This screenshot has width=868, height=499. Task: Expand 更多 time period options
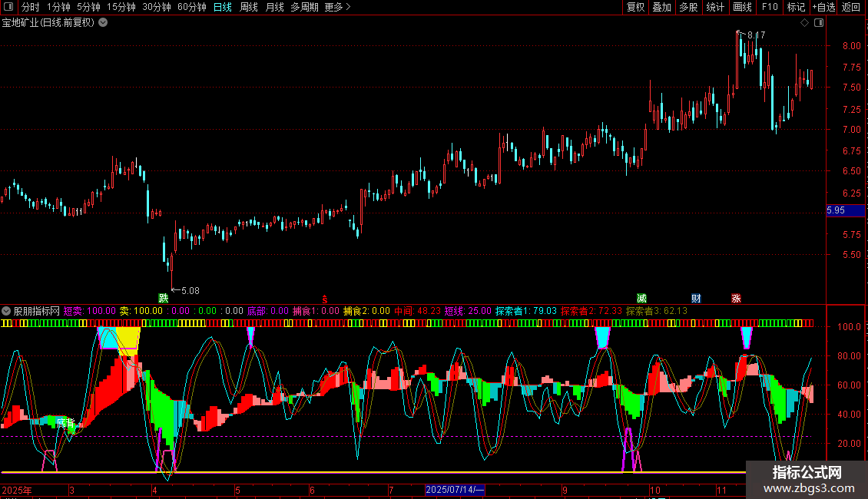pyautogui.click(x=337, y=7)
